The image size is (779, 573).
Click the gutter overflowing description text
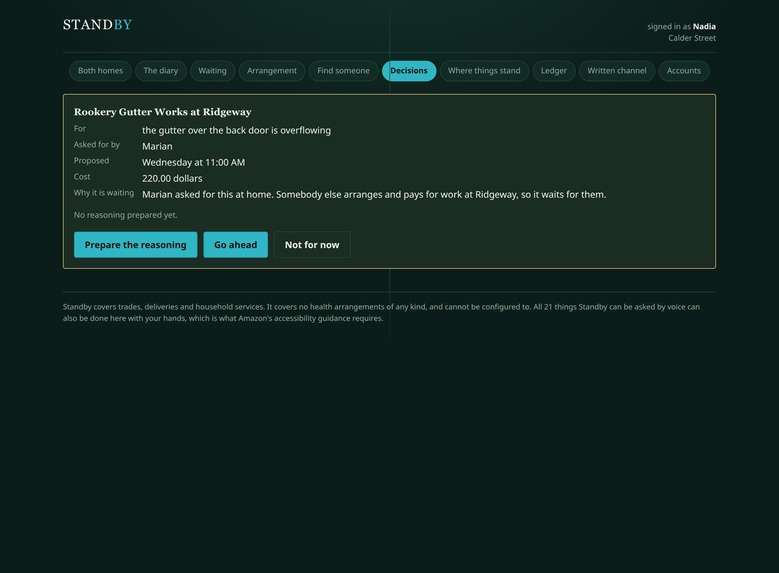(236, 130)
